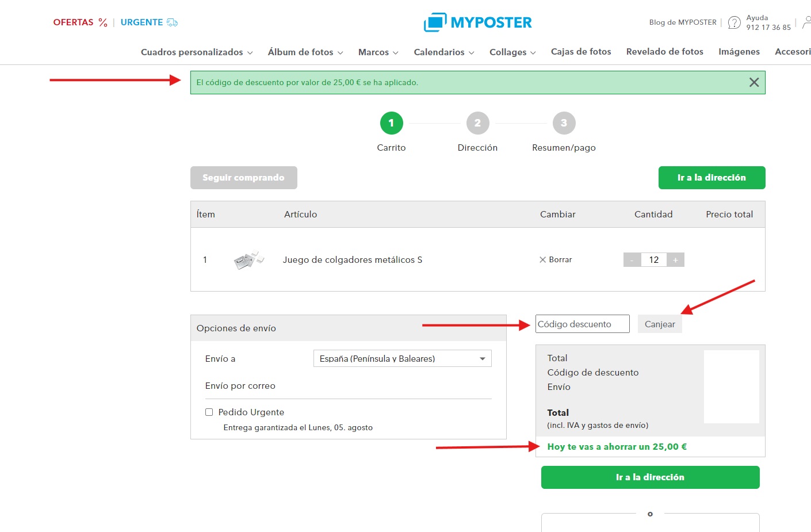The width and height of the screenshot is (811, 532).
Task: Increase quantity with the plus button
Action: click(x=675, y=260)
